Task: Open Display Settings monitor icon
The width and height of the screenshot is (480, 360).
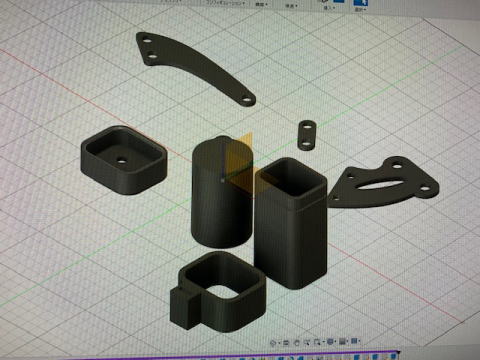Action: 330,342
